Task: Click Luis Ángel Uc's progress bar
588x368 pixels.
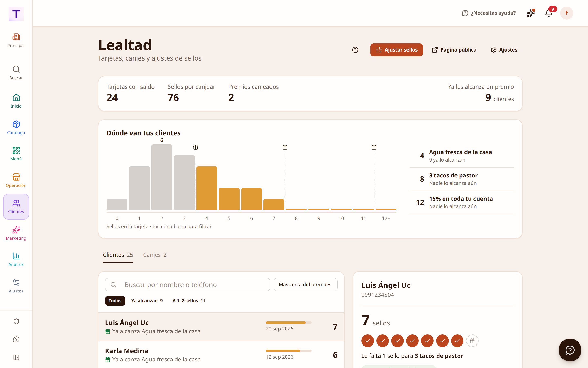Action: [x=289, y=322]
